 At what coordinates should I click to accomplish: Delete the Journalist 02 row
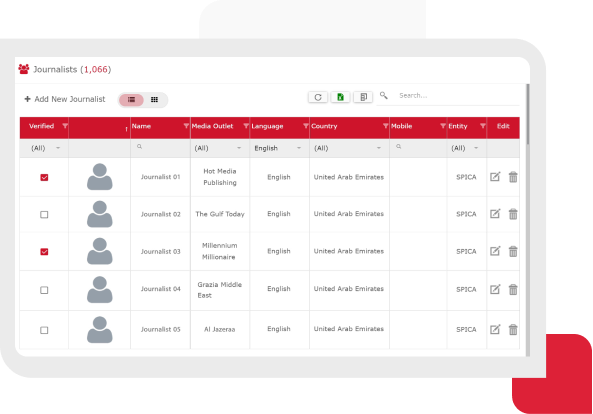[x=513, y=214]
